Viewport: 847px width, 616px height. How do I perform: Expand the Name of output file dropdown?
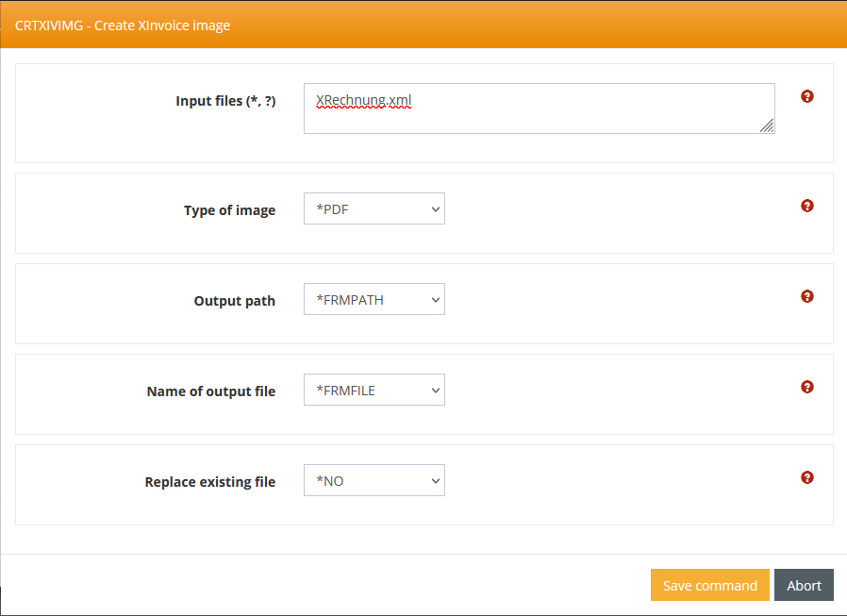pos(374,391)
